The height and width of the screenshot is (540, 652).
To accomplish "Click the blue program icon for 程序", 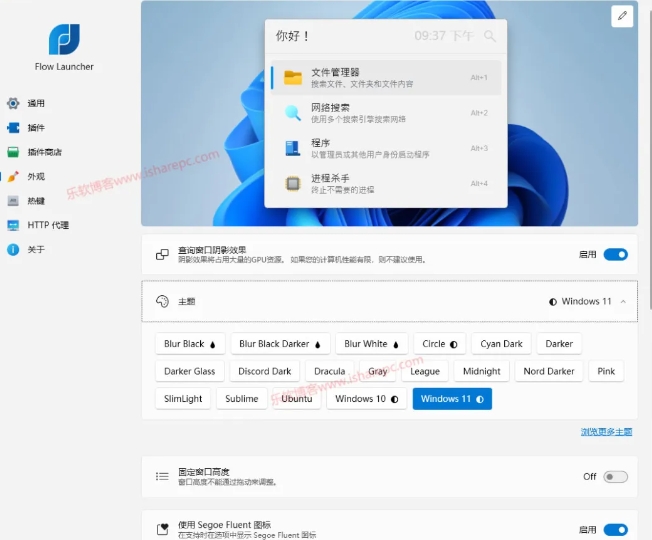I will coord(293,148).
